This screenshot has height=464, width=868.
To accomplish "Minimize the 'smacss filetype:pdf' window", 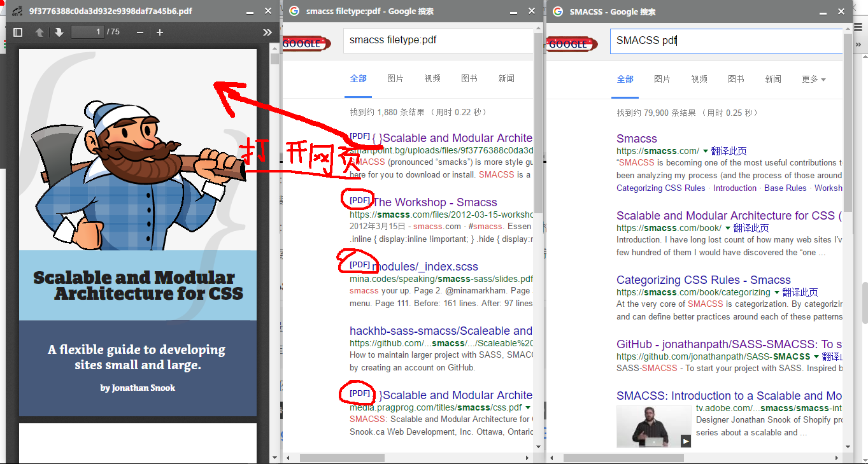I will point(513,11).
